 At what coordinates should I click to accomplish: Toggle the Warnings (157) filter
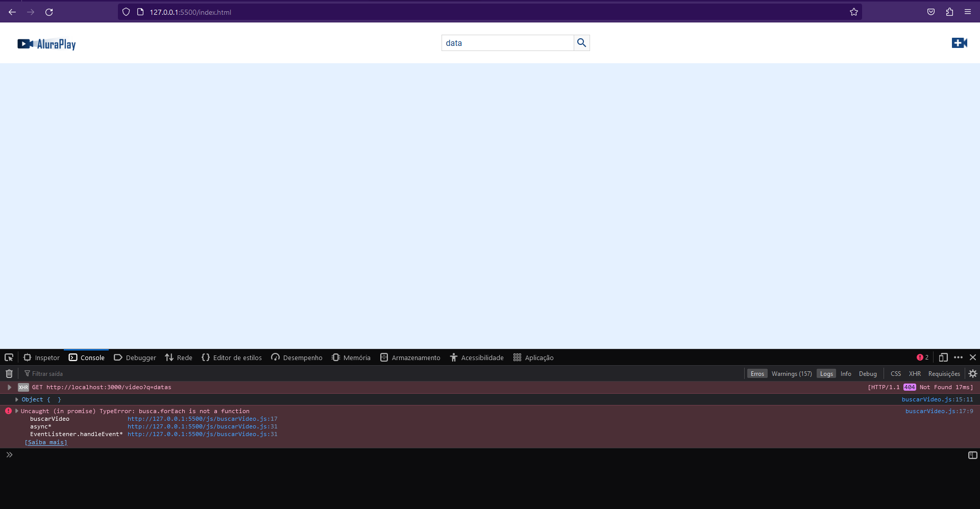coord(792,373)
